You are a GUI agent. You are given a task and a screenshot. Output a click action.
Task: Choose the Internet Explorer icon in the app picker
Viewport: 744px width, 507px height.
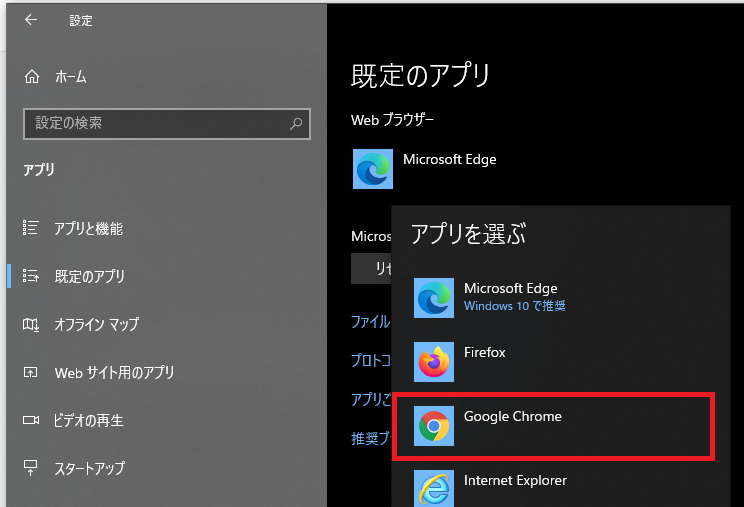point(434,489)
